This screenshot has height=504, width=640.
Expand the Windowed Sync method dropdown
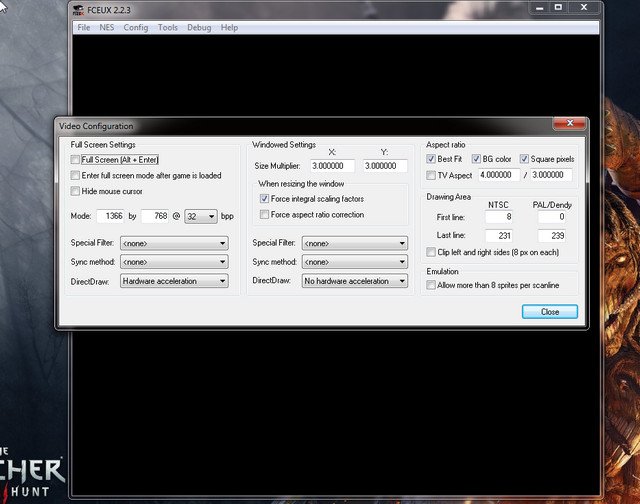(x=354, y=262)
